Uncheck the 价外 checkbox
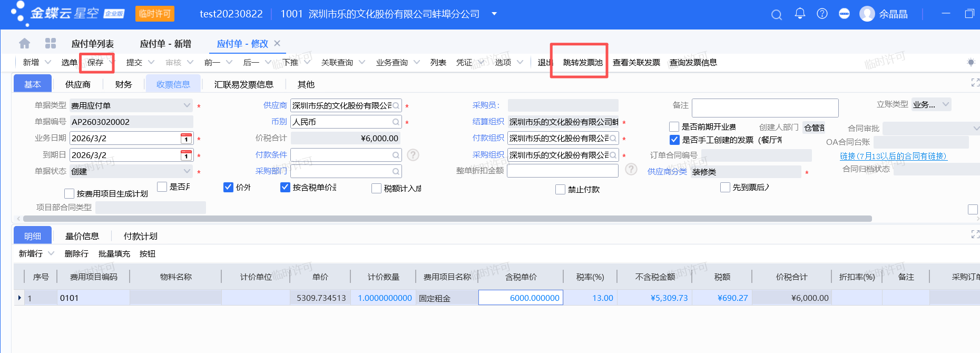 pos(228,187)
